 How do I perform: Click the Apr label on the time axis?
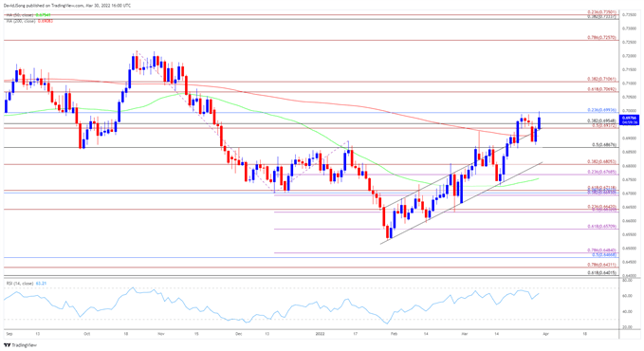pyautogui.click(x=545, y=334)
